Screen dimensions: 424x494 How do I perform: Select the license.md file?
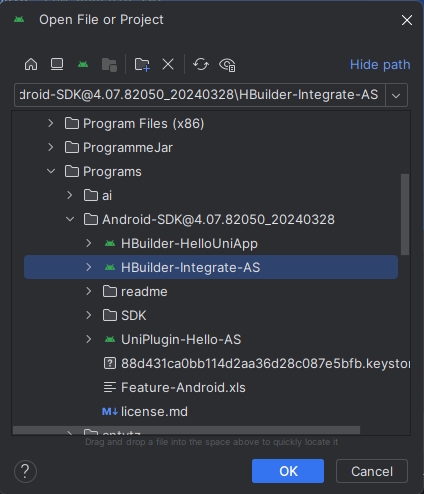pyautogui.click(x=211, y=411)
